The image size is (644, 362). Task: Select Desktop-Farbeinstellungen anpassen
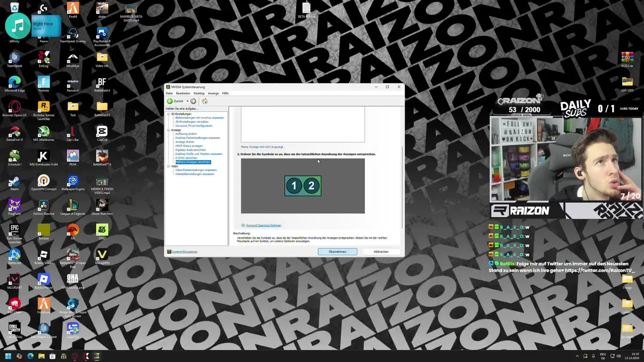198,138
